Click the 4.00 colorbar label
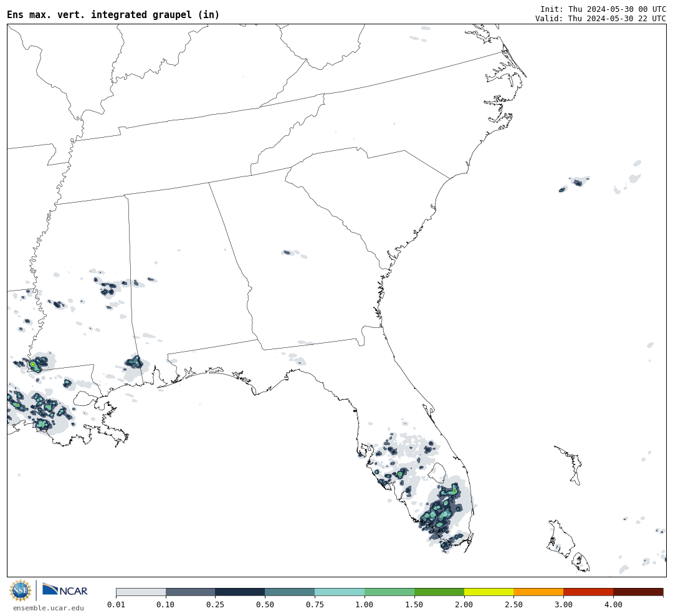Image resolution: width=673 pixels, height=616 pixels. [x=613, y=604]
